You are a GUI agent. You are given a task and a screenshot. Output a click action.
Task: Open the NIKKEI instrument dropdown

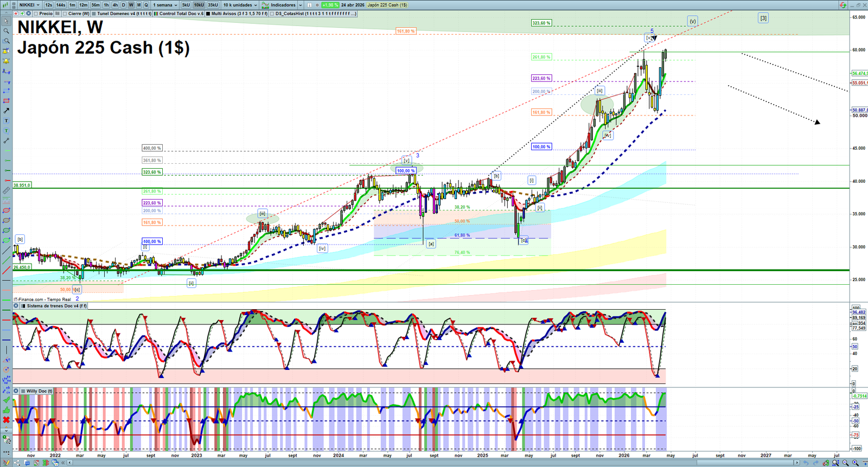(29, 5)
